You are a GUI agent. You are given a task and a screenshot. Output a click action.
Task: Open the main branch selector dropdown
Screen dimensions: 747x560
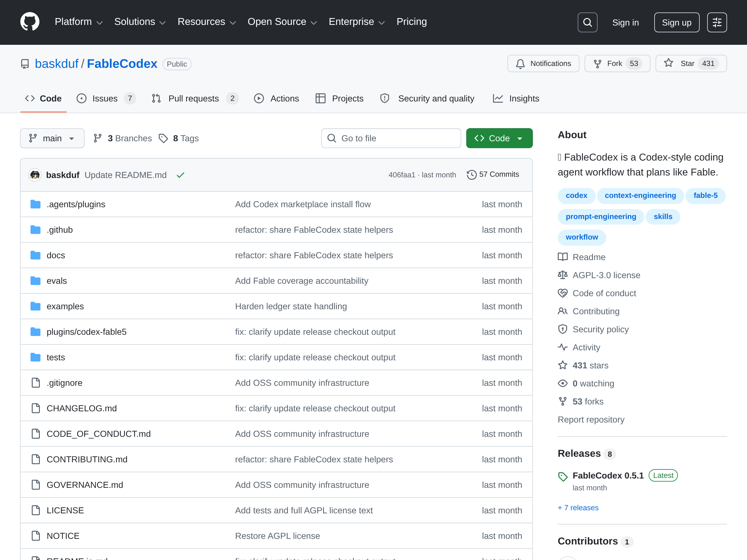click(x=52, y=138)
